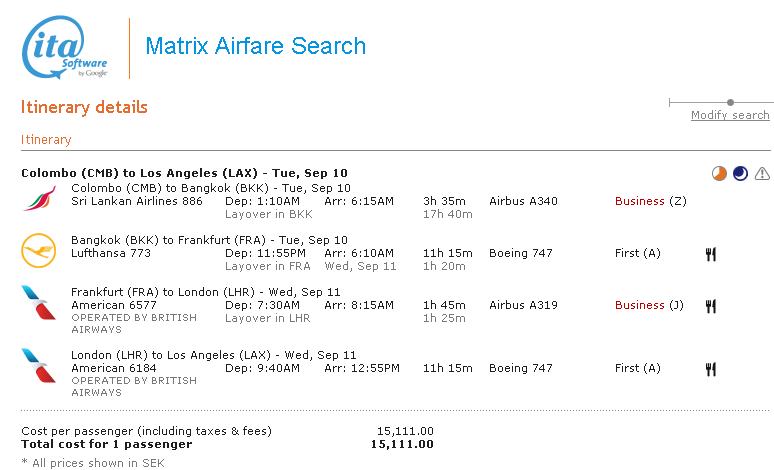Click the orange half-circle long layover icon

tap(719, 174)
